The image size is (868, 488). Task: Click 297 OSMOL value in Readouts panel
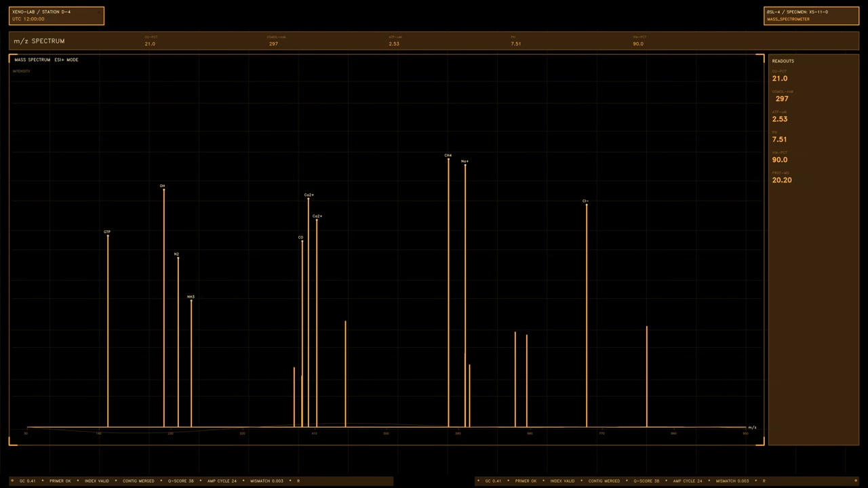[x=782, y=99]
